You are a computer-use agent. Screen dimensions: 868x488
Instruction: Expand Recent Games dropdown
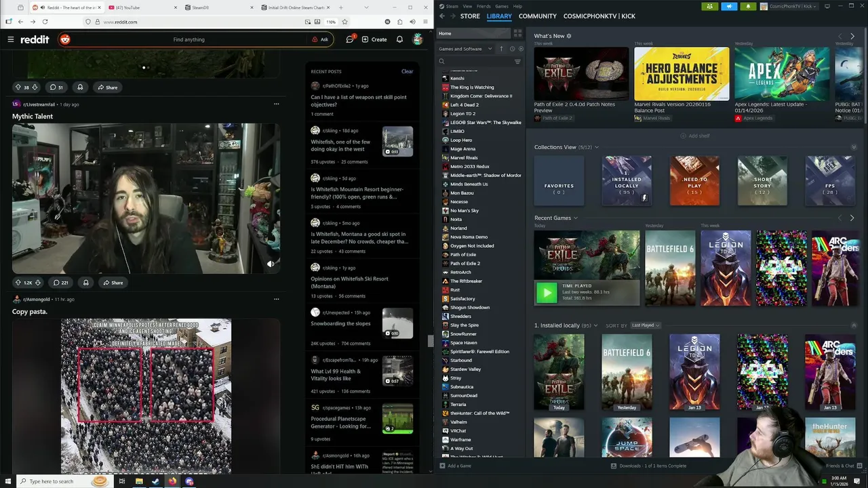576,218
